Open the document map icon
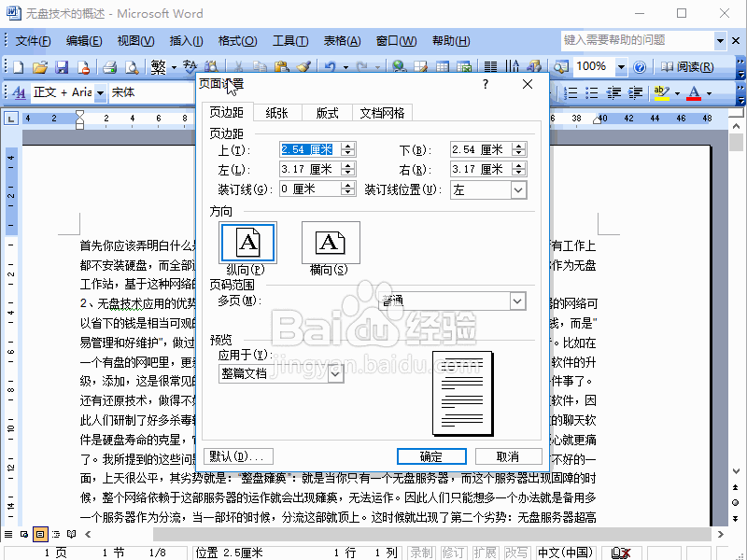Viewport: 747px width, 560px height. point(561,67)
